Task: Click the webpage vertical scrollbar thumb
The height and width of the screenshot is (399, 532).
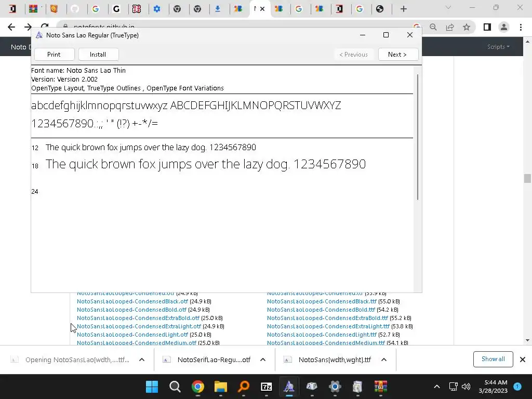Action: pyautogui.click(x=527, y=179)
